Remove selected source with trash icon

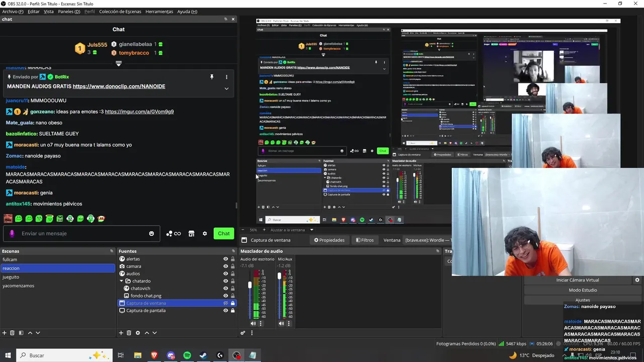coord(129,333)
